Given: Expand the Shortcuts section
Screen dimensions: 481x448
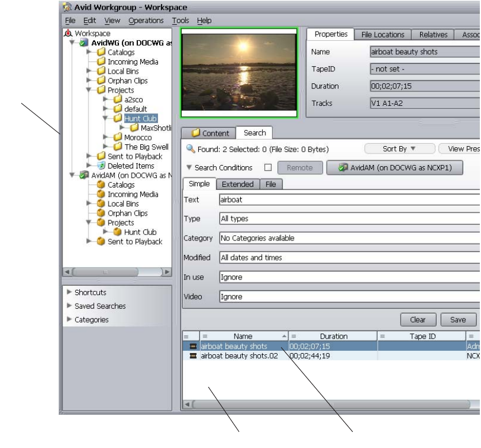Looking at the screenshot, I should (69, 292).
